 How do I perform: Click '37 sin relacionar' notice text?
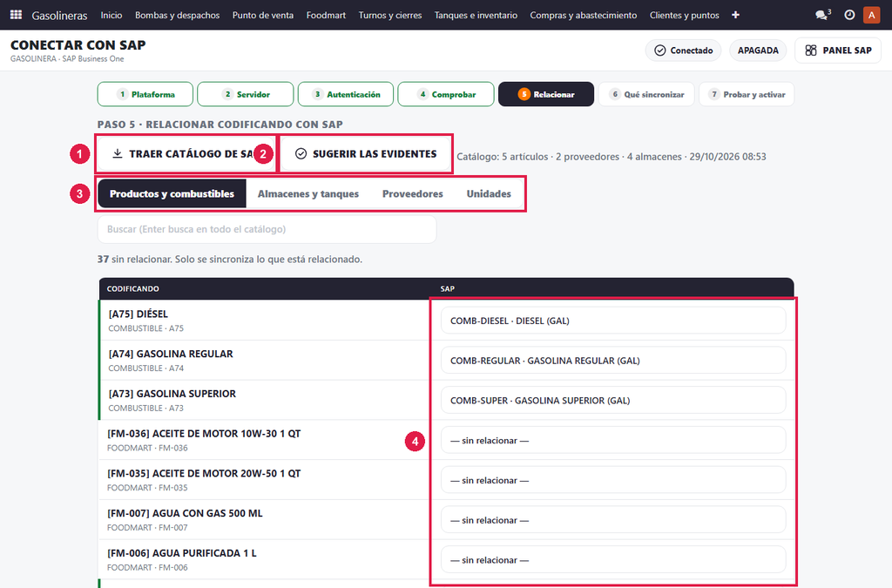tap(230, 260)
